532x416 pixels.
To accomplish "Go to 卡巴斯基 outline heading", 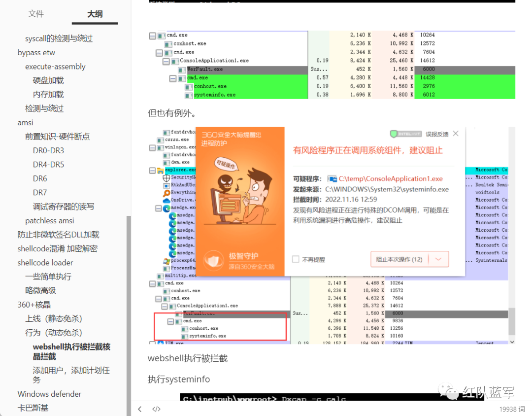I will 33,408.
